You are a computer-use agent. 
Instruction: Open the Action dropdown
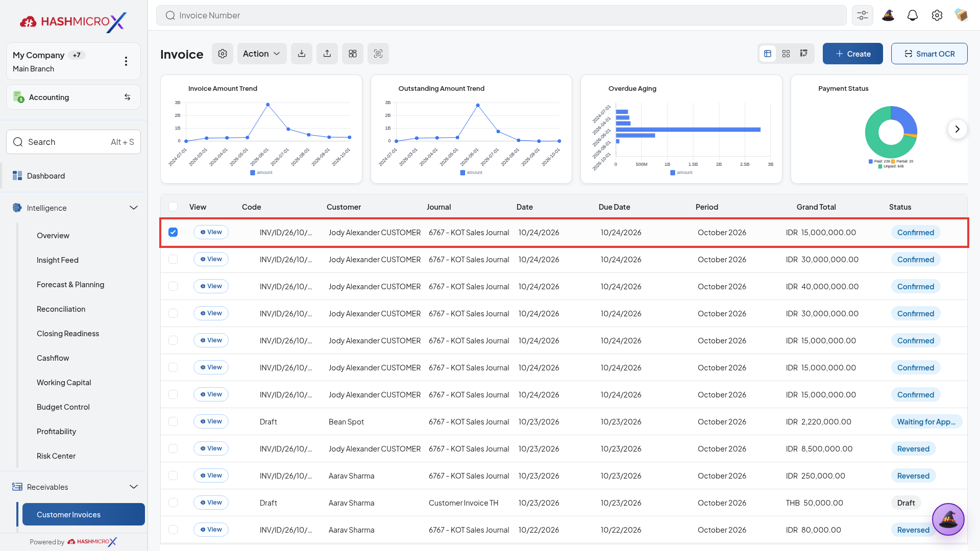click(x=262, y=54)
